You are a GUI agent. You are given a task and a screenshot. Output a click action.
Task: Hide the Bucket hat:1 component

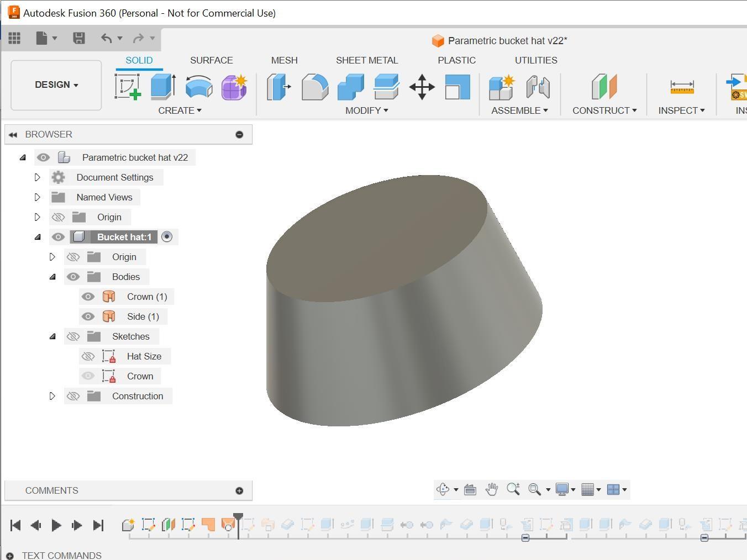58,237
